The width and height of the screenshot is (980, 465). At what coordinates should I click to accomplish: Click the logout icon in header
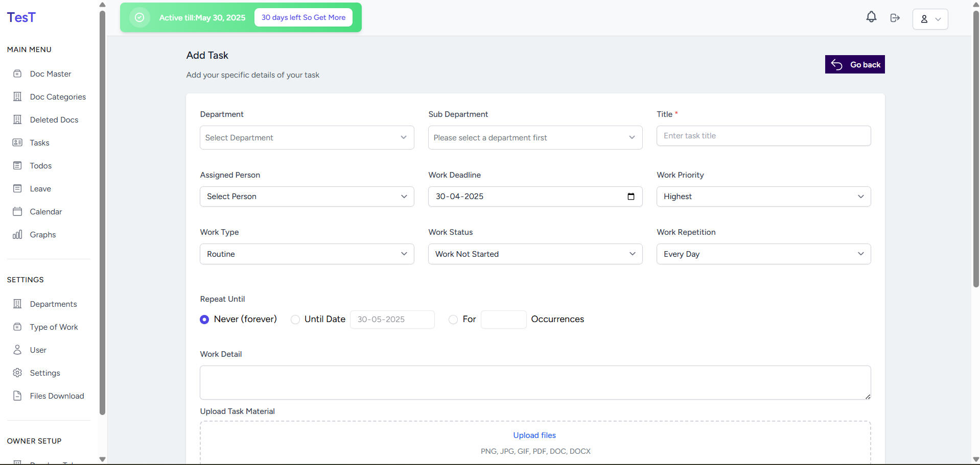[x=895, y=18]
